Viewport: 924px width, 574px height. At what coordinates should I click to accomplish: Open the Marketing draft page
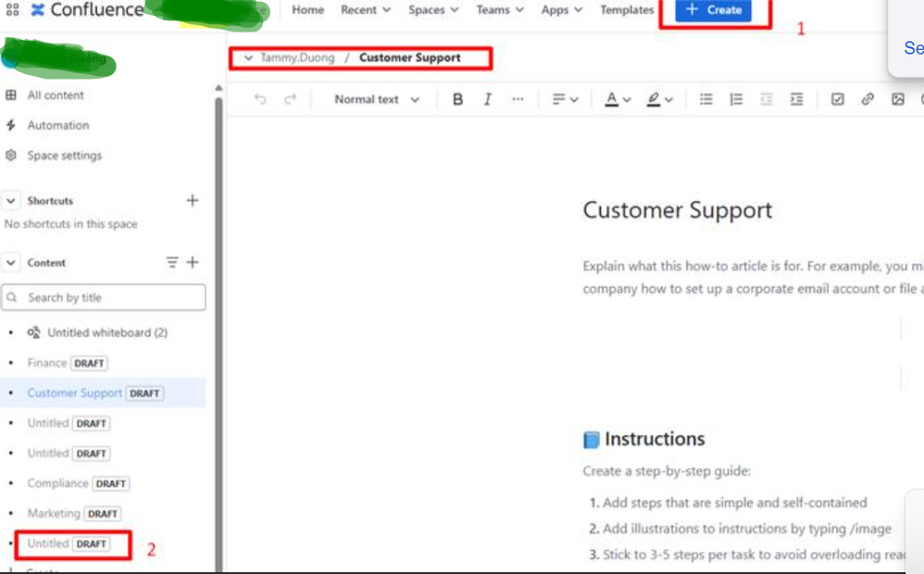[53, 513]
